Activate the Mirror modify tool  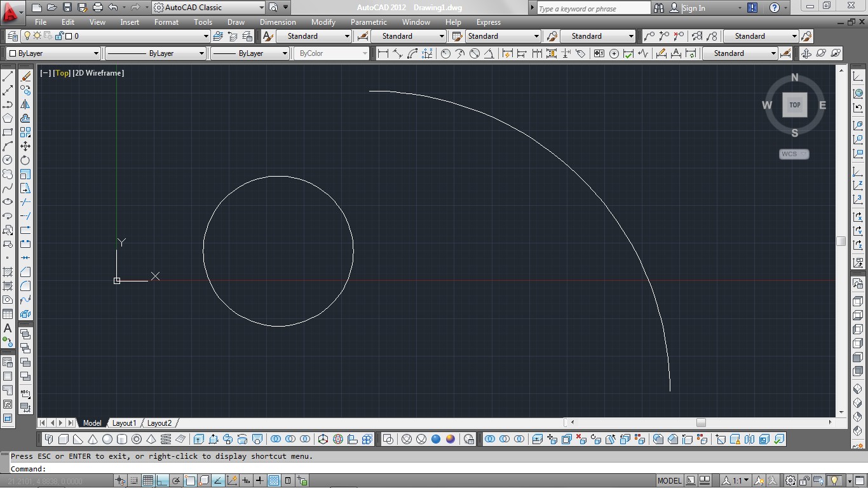[x=26, y=104]
